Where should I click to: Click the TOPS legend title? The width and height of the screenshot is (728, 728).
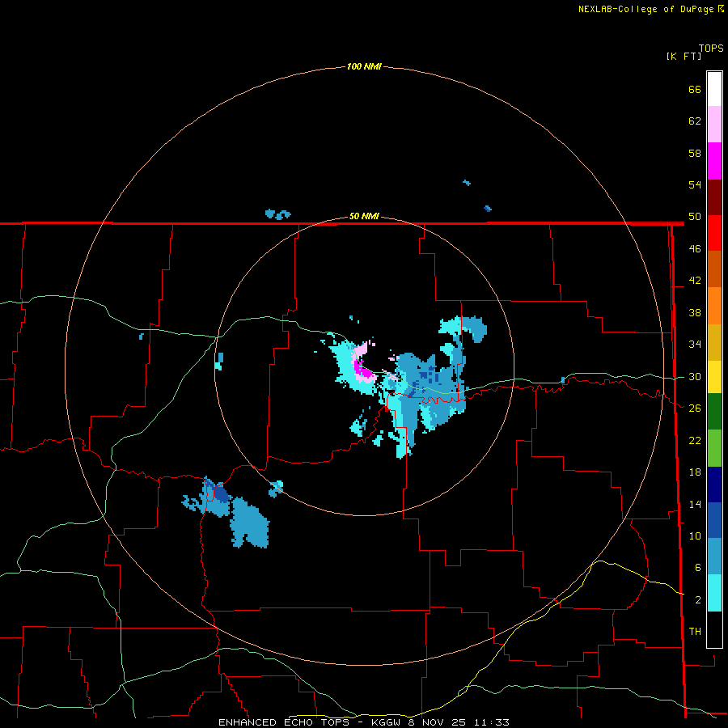click(x=711, y=49)
